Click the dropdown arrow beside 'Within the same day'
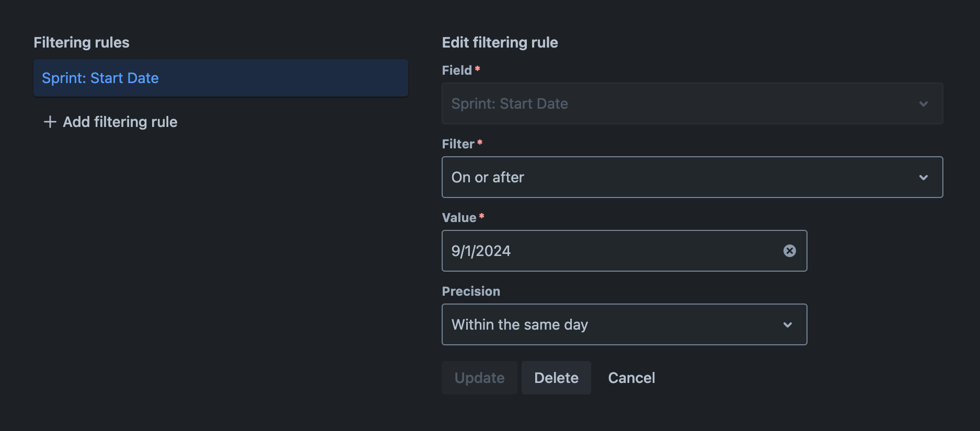The height and width of the screenshot is (431, 980). (788, 324)
